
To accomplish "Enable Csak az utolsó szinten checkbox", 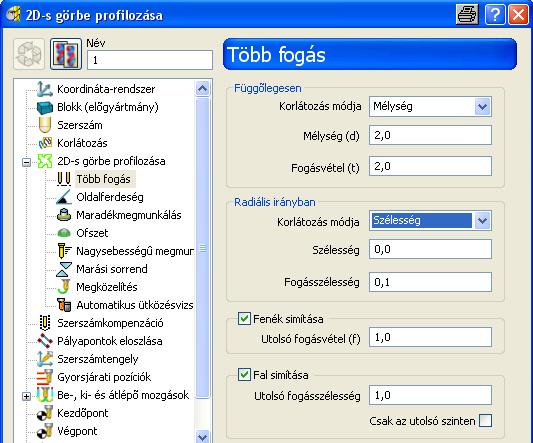I will tap(485, 421).
